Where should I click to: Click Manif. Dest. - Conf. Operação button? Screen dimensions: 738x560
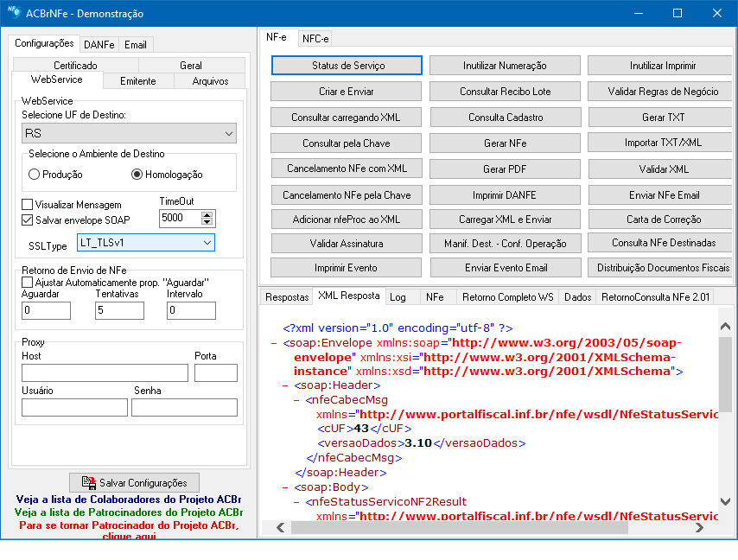pos(505,244)
